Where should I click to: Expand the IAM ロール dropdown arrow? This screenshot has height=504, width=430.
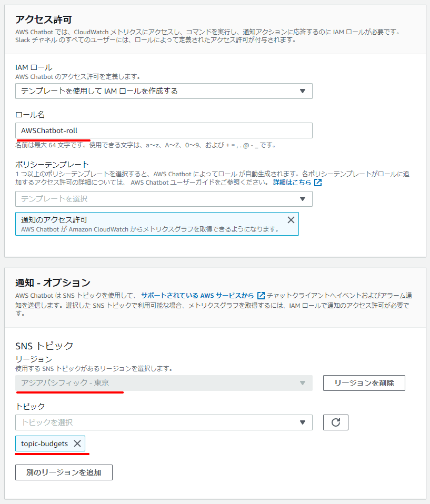(x=302, y=91)
